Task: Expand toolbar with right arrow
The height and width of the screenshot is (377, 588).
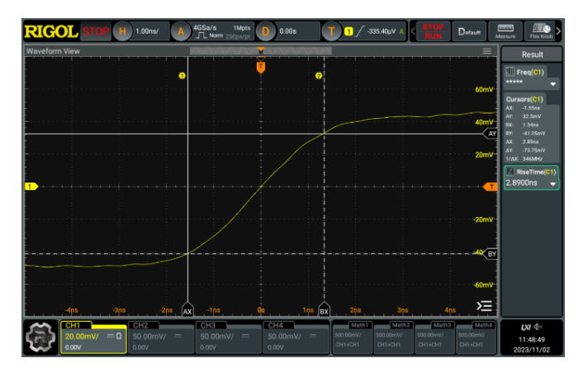Action: coord(559,31)
